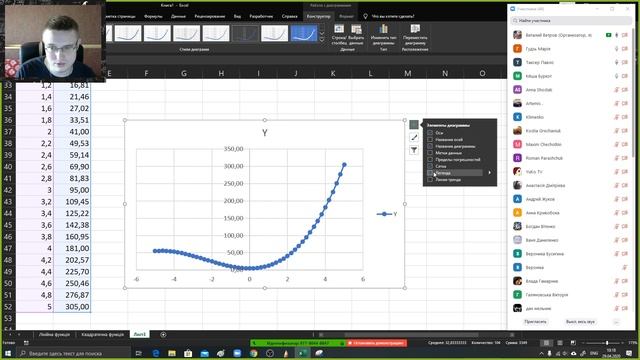Viewport: 640px width, 360px height.
Task: Open the Chart Elements plus button
Action: pos(414,124)
